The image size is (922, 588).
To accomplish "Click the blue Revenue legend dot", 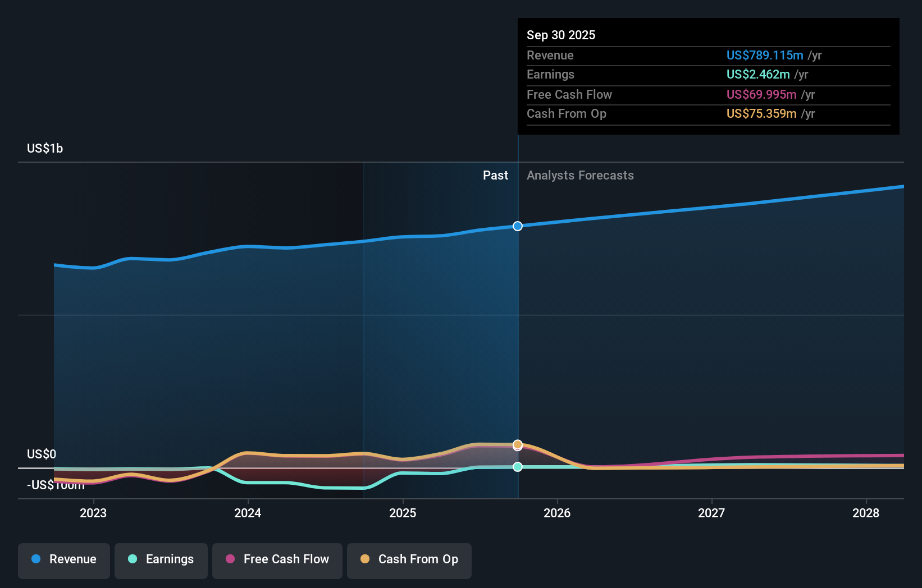I will [x=36, y=560].
